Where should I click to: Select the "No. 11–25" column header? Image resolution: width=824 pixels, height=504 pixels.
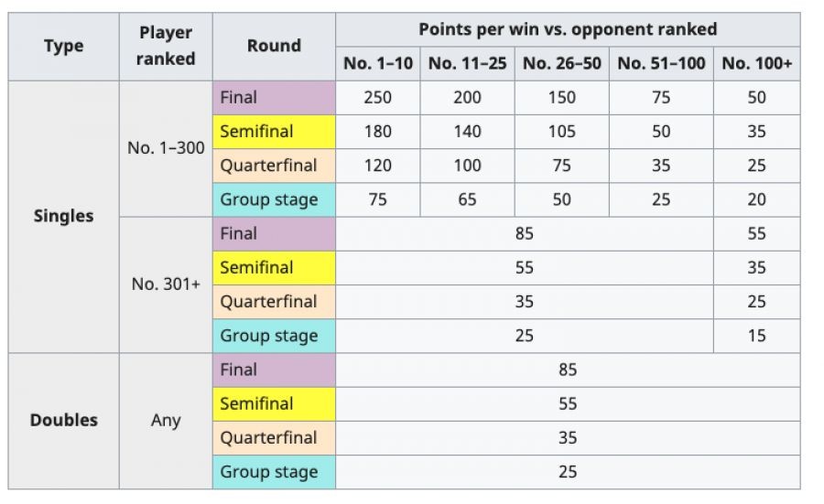tap(467, 63)
